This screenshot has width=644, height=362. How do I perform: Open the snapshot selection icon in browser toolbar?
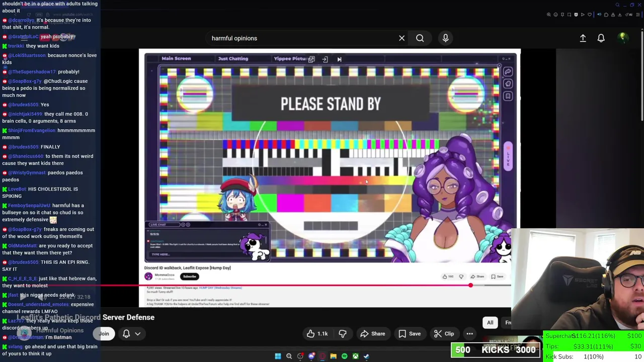pos(569,15)
